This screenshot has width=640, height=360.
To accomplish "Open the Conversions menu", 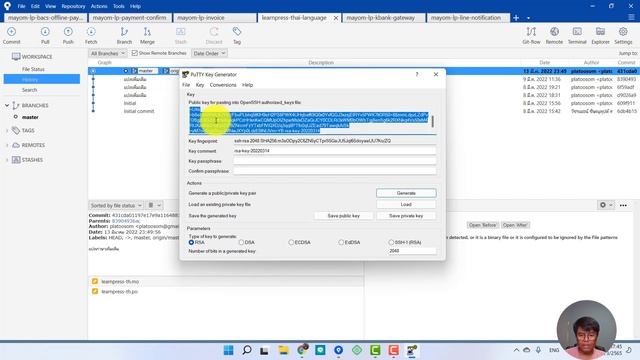I will coord(223,85).
